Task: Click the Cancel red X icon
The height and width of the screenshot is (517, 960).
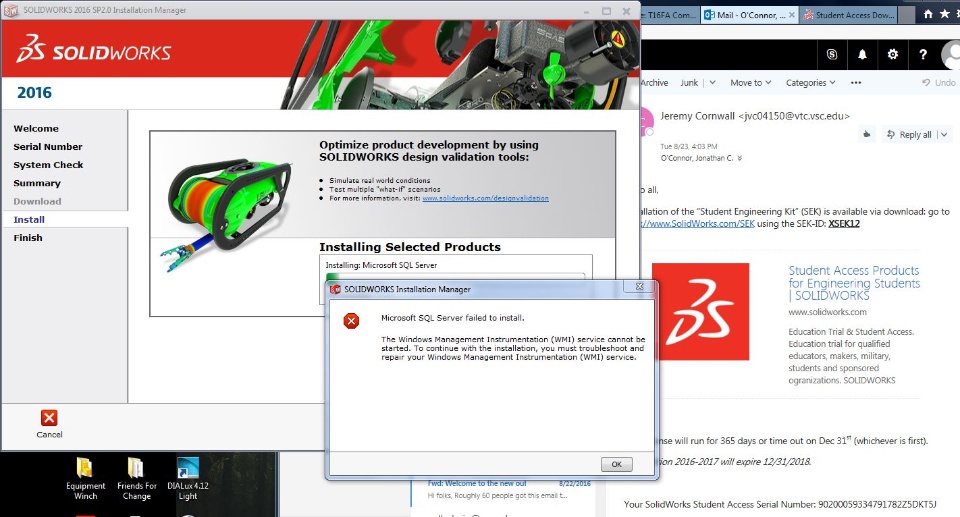Action: (49, 418)
